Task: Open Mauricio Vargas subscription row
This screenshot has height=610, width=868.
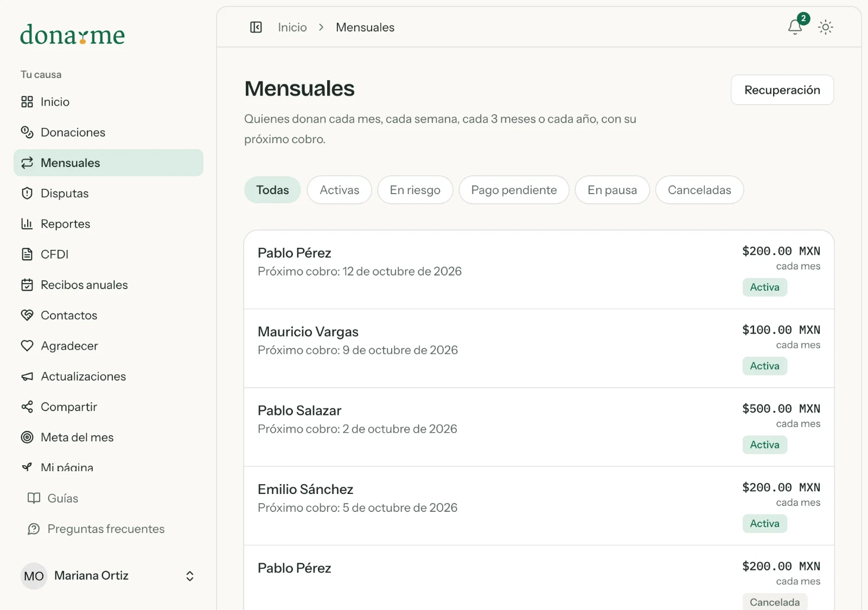Action: pyautogui.click(x=539, y=348)
